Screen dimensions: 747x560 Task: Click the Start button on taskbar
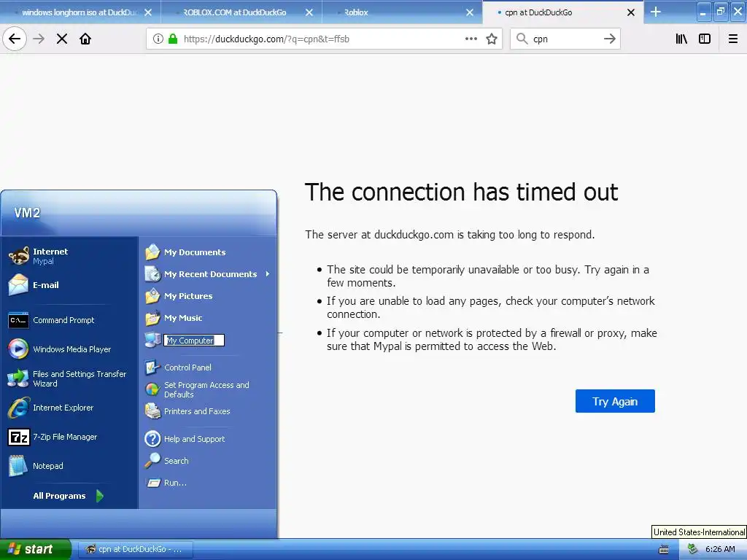pyautogui.click(x=35, y=550)
